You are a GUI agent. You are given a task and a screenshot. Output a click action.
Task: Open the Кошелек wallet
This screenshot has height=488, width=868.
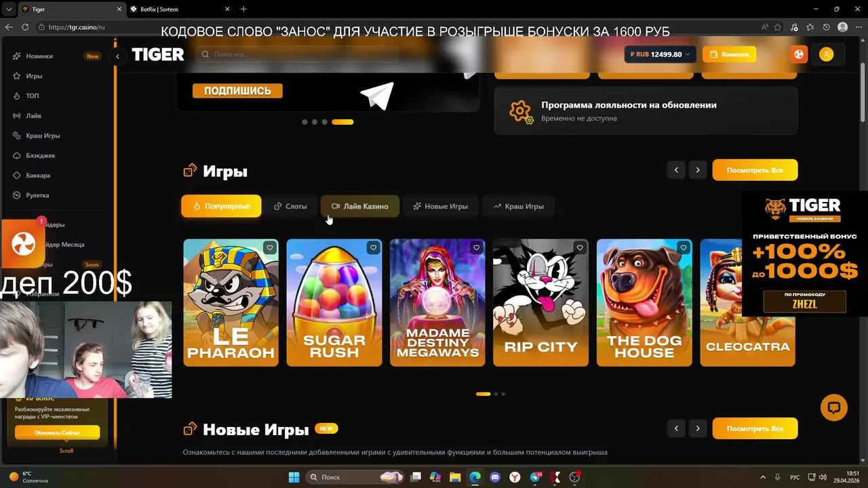[729, 54]
